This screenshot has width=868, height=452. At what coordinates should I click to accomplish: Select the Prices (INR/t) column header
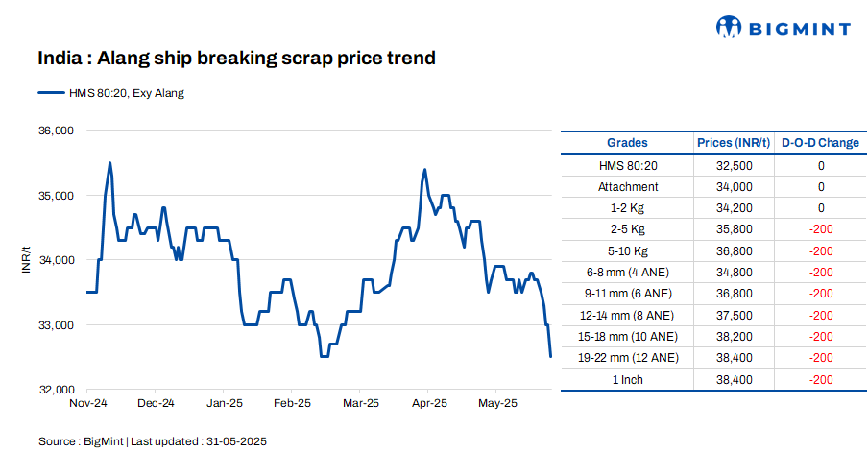(734, 143)
